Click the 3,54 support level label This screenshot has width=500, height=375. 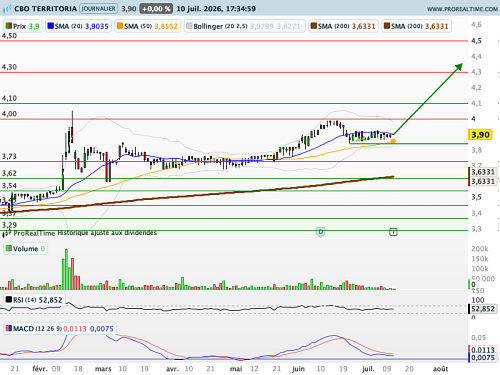click(9, 186)
